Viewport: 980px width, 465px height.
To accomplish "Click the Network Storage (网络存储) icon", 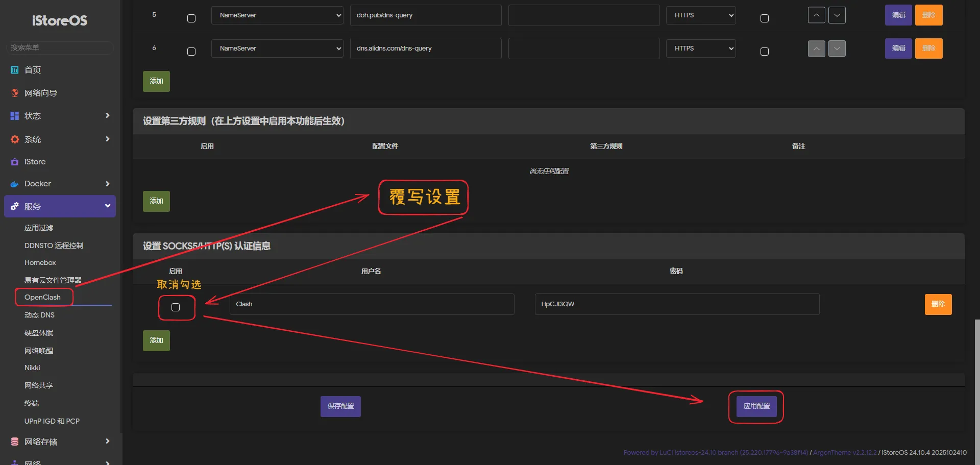I will point(15,442).
